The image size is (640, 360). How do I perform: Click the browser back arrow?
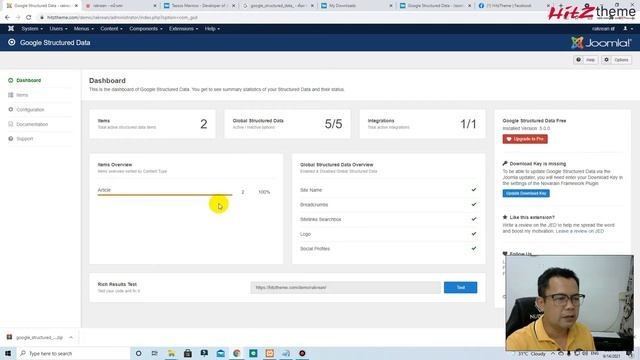pyautogui.click(x=7, y=18)
